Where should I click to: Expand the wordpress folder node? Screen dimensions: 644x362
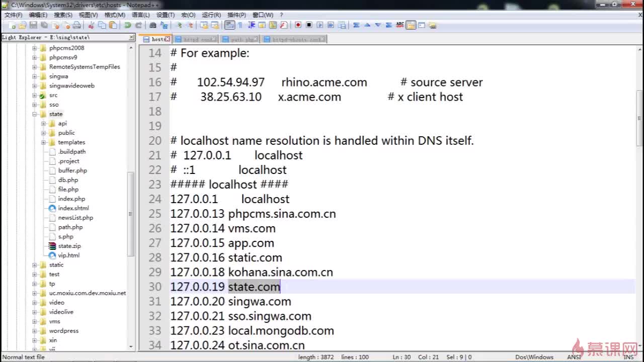point(35,331)
